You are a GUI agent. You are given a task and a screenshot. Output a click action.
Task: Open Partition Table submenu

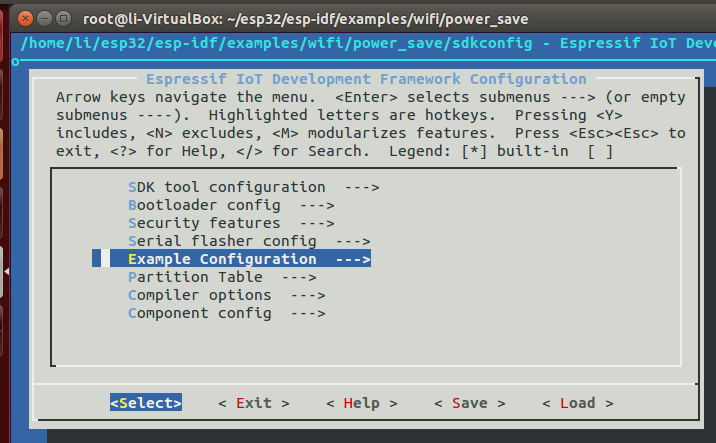click(x=222, y=277)
